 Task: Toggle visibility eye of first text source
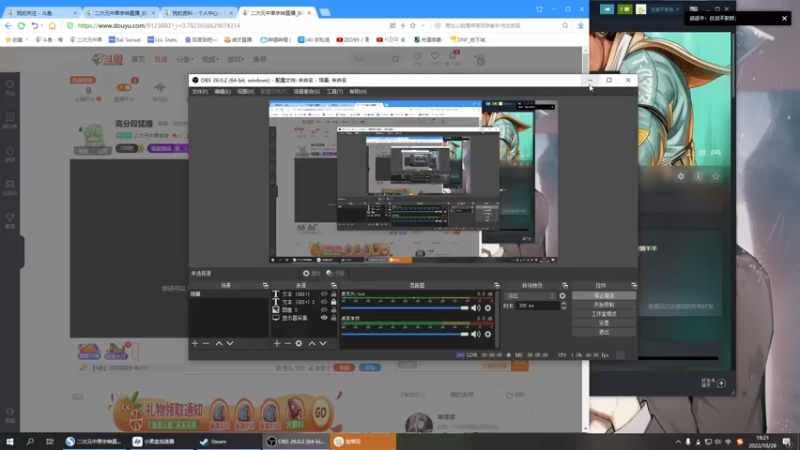324,294
